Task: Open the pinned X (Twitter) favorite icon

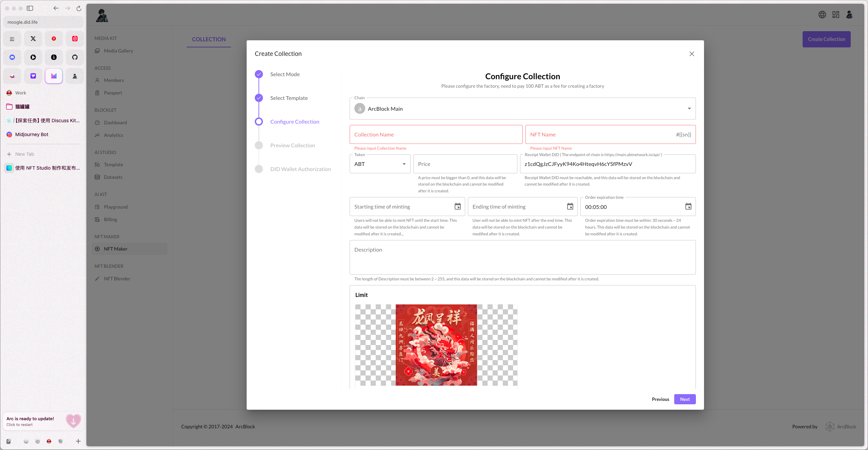Action: tap(33, 39)
